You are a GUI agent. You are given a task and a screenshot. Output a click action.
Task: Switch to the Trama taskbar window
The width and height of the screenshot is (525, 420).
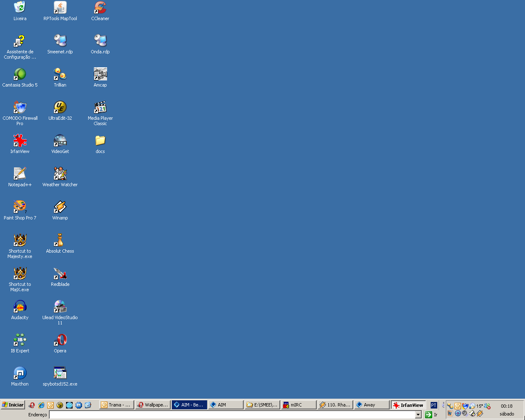point(116,405)
